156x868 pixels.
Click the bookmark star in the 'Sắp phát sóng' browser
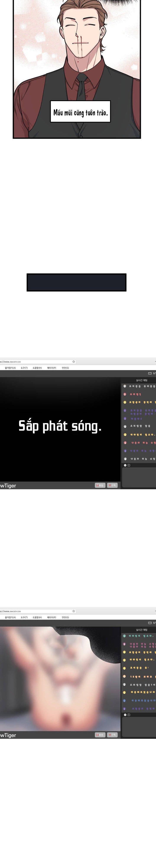[x=74, y=362]
